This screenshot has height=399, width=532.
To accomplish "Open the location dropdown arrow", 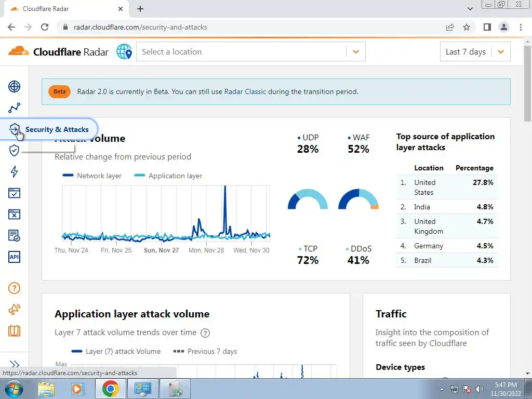I will 355,51.
